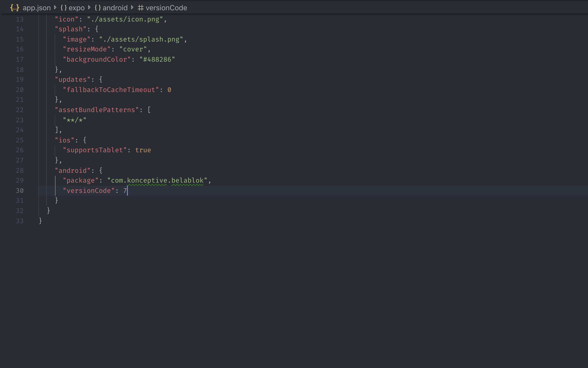Click the JSON file icon in the breadcrumb bar
This screenshot has width=588, height=368.
click(15, 7)
